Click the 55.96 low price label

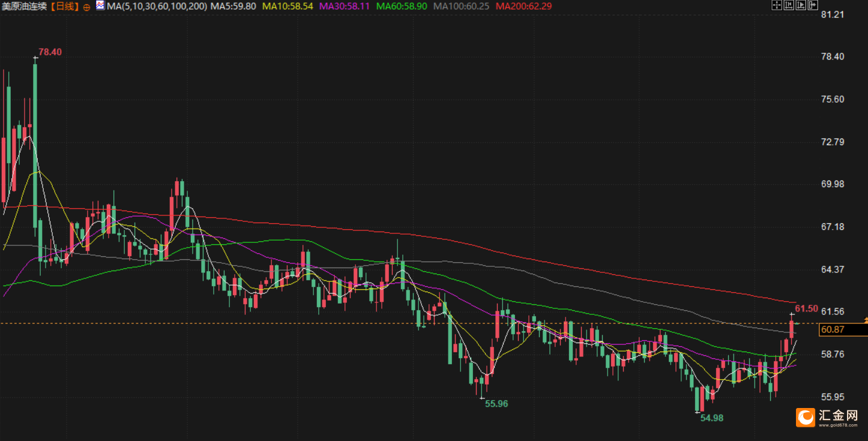click(x=496, y=404)
